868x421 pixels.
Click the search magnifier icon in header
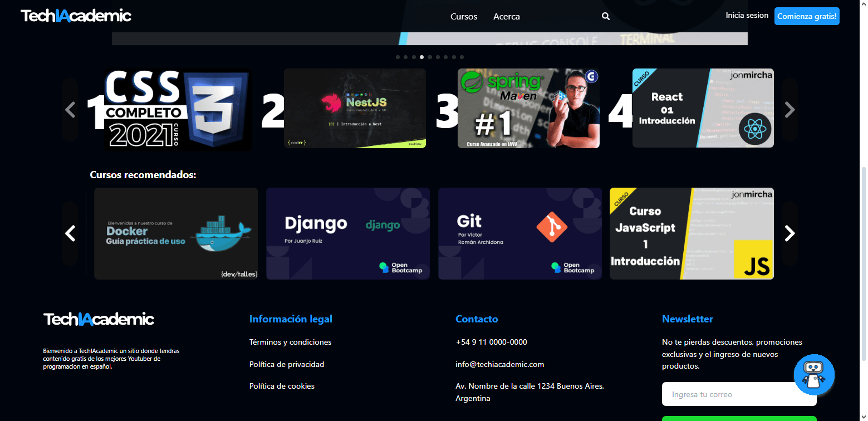(606, 16)
